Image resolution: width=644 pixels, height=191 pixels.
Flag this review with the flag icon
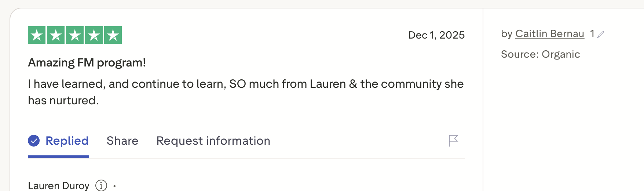tap(453, 140)
